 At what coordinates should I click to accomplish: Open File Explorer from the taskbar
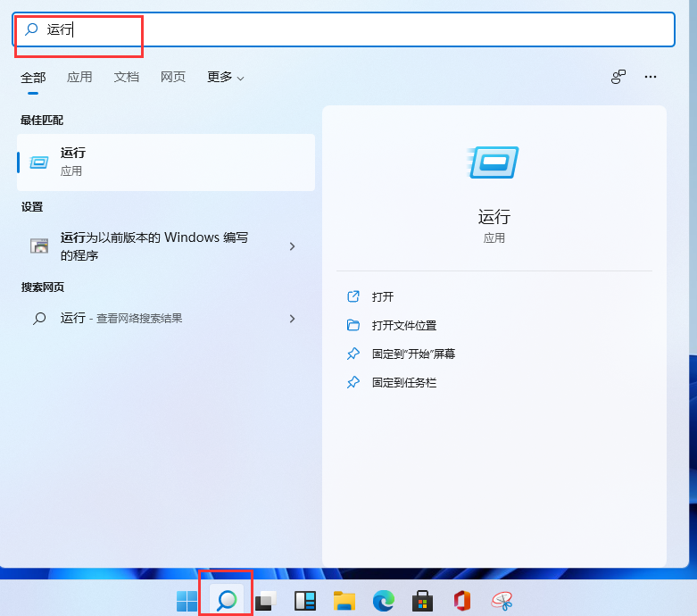tap(344, 601)
